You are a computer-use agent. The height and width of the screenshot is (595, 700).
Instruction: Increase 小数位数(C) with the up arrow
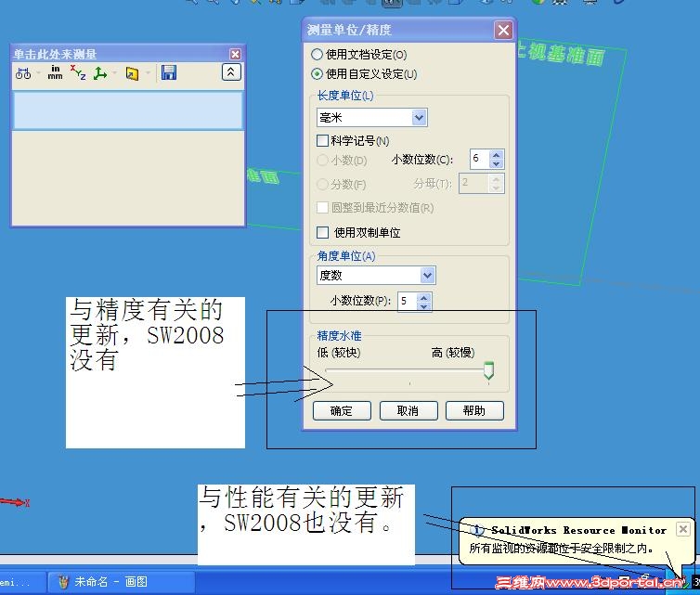[497, 154]
